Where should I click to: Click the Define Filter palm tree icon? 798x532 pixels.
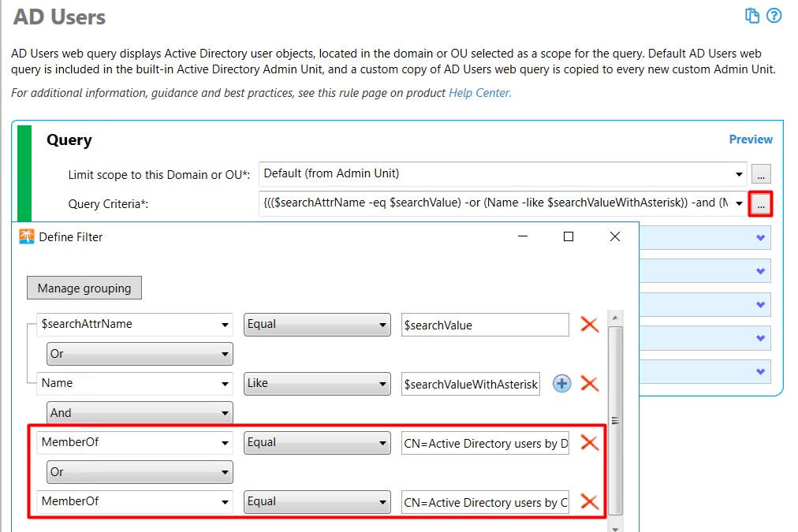click(x=27, y=236)
